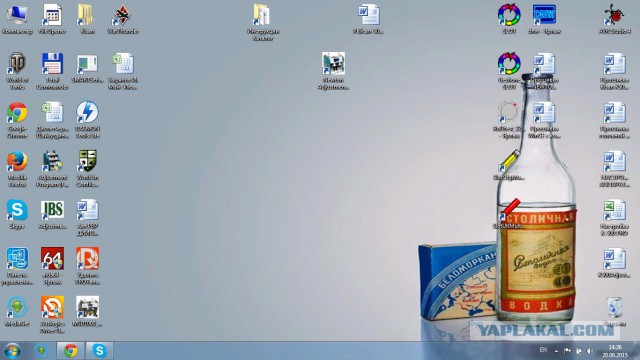
Task: Open the World in Conflict shield icon
Action: (87, 161)
